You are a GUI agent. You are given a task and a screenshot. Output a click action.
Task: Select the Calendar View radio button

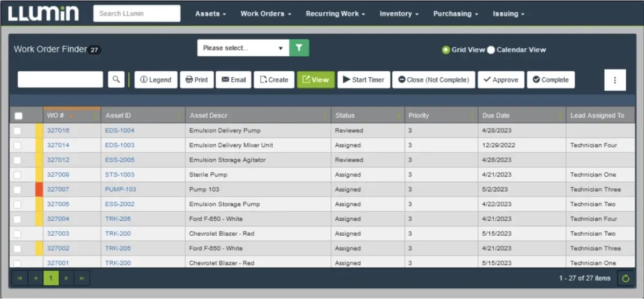pyautogui.click(x=491, y=50)
